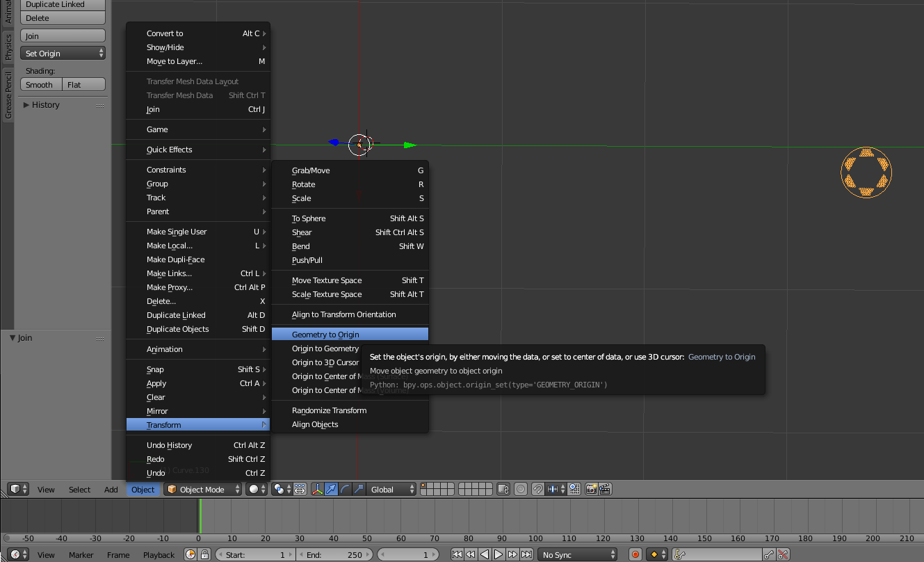The height and width of the screenshot is (562, 924).
Task: Click the Duplicate Linked tool shelf button
Action: [x=63, y=4]
